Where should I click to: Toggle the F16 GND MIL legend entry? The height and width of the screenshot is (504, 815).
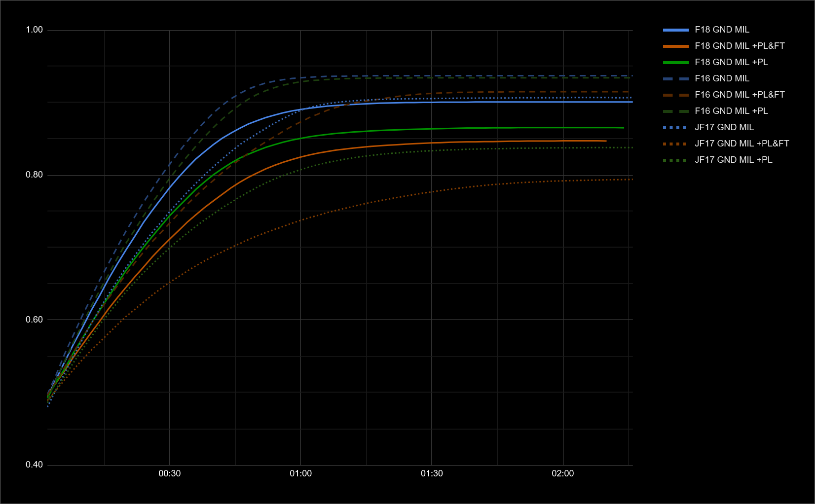722,78
